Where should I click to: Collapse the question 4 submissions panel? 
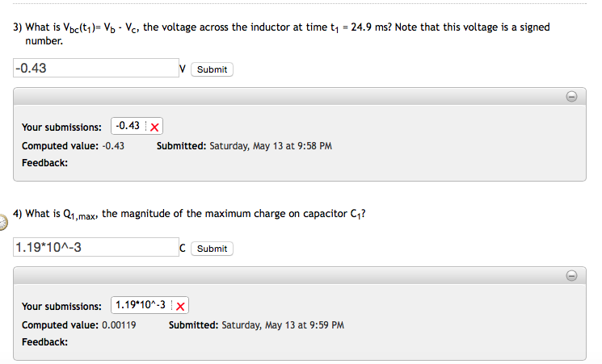click(x=570, y=276)
